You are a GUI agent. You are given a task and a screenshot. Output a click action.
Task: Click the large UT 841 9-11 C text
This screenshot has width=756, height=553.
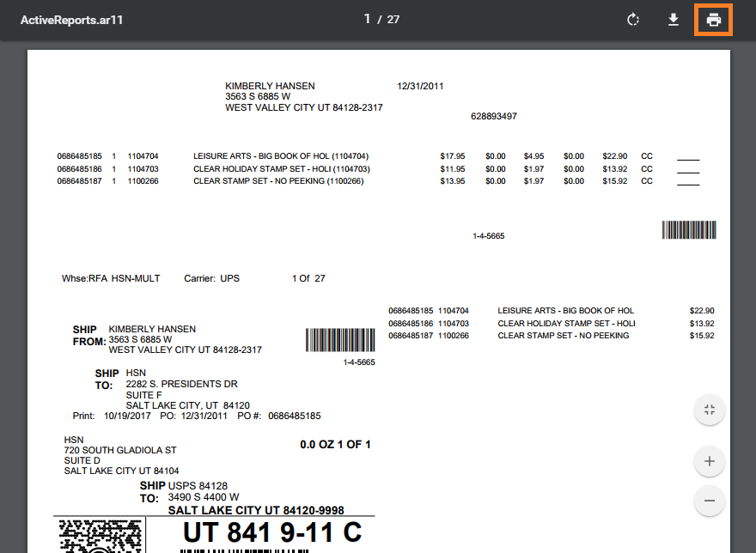[x=272, y=532]
